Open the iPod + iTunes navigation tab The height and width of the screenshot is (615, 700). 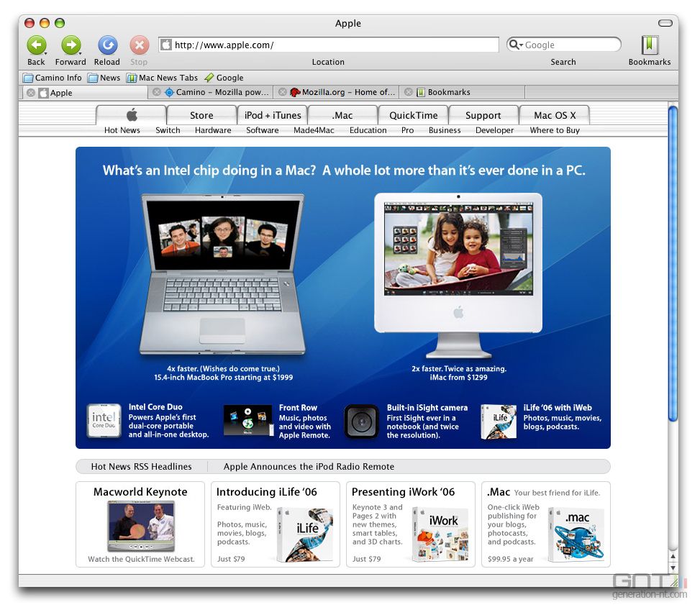tap(273, 115)
